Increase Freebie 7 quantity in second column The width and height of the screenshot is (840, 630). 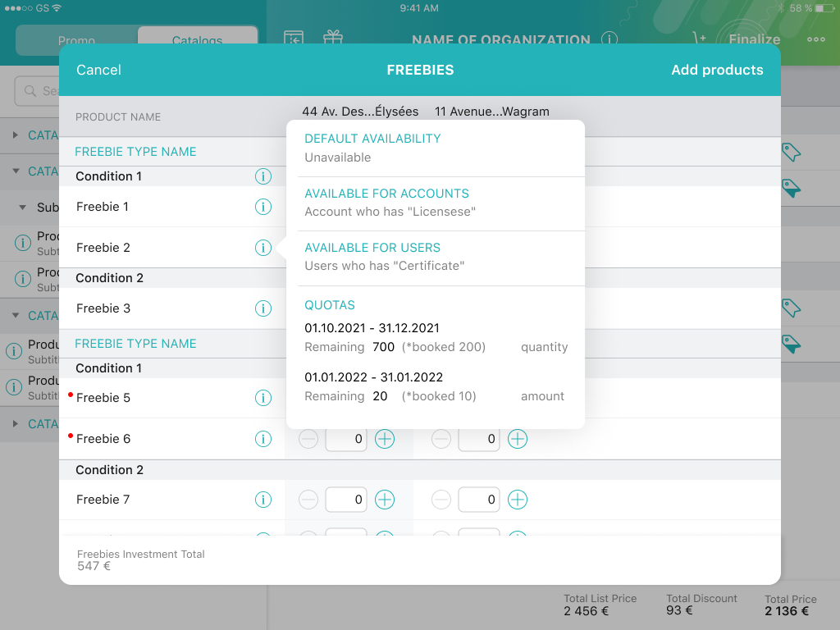(518, 500)
